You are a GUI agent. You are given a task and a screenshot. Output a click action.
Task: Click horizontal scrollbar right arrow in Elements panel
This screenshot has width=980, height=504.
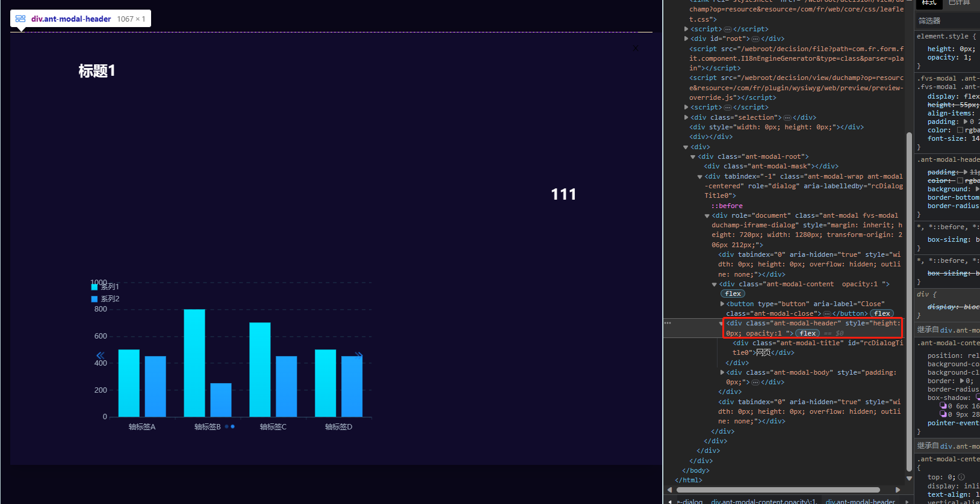[x=898, y=490]
